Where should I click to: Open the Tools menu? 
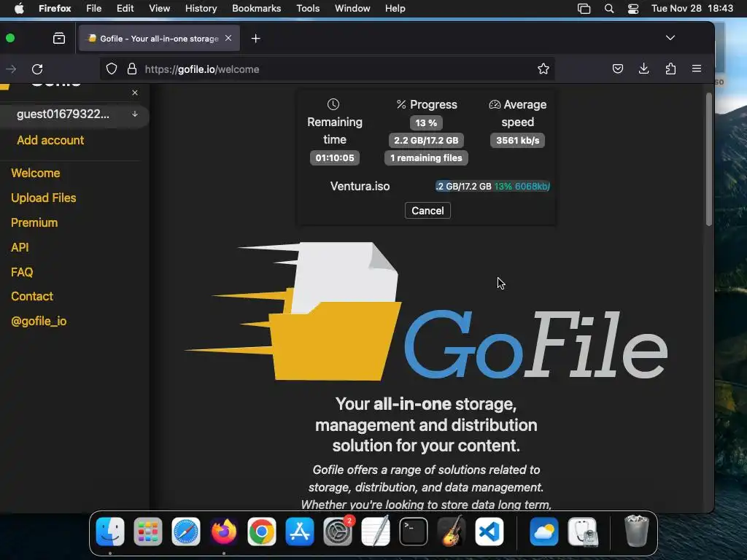pyautogui.click(x=308, y=9)
